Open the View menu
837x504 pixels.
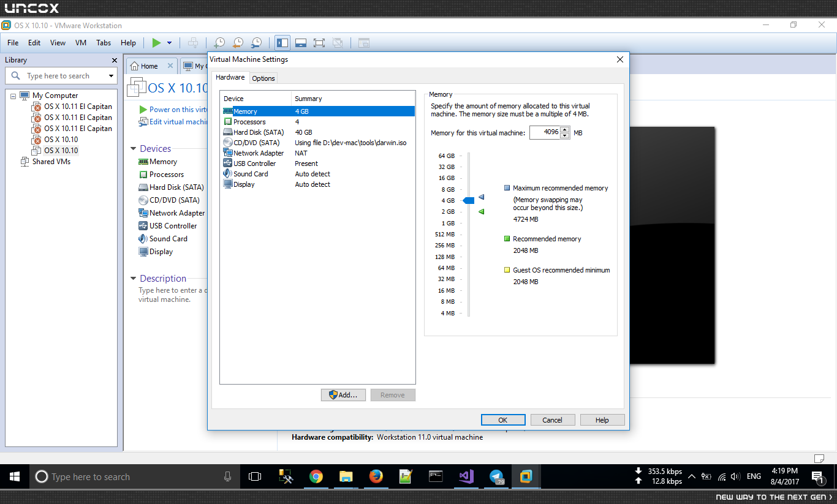[x=58, y=43]
